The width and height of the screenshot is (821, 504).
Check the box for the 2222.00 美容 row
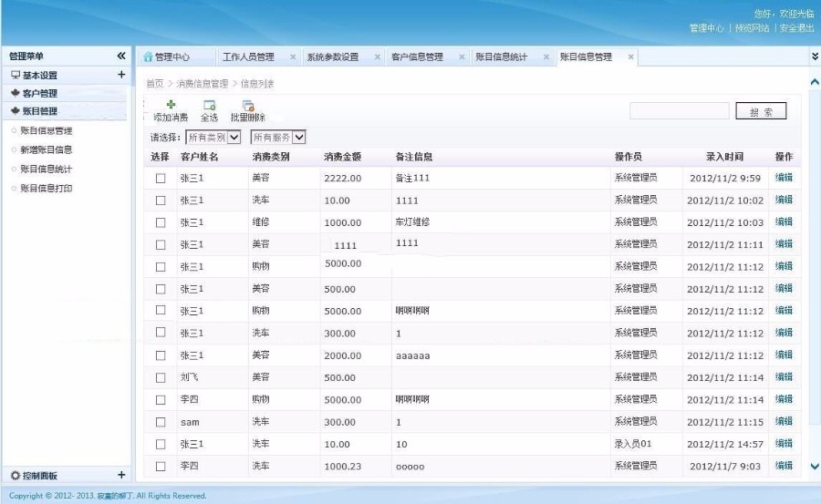click(161, 179)
